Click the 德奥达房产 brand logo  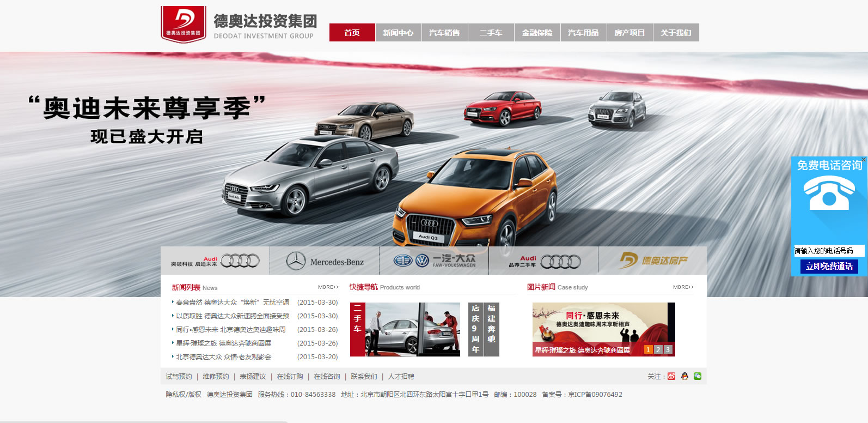652,261
